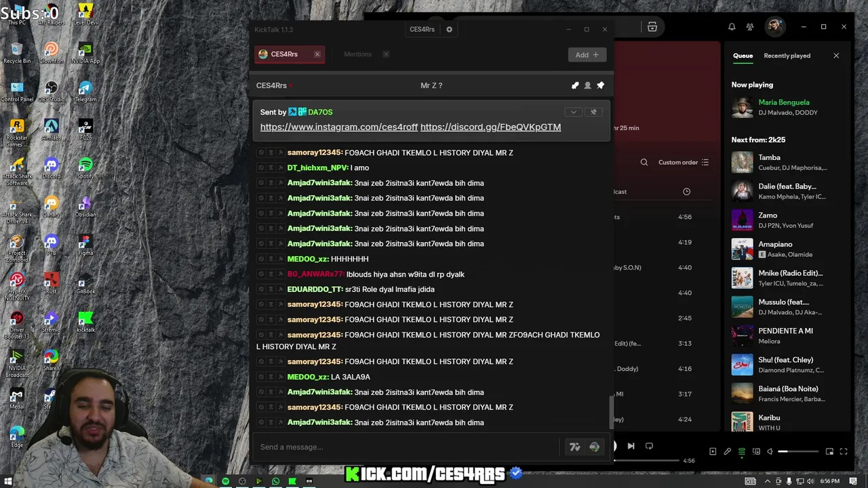Select Tamba track in Spotify queue
The height and width of the screenshot is (488, 868).
(786, 163)
